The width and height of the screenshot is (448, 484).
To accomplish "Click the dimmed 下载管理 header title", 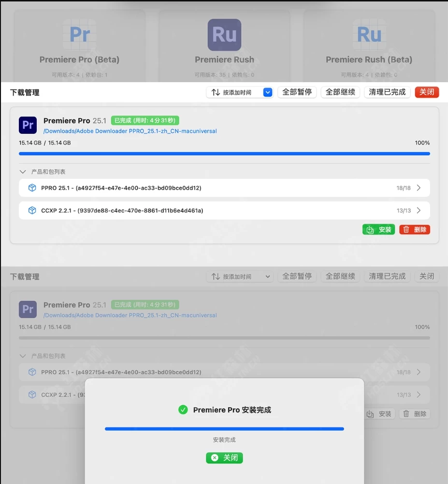I will (25, 277).
